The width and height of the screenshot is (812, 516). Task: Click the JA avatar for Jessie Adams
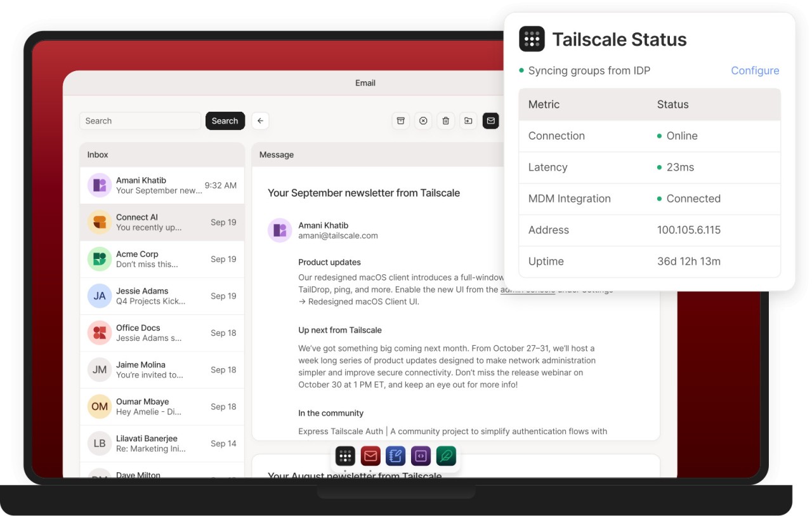coord(100,296)
